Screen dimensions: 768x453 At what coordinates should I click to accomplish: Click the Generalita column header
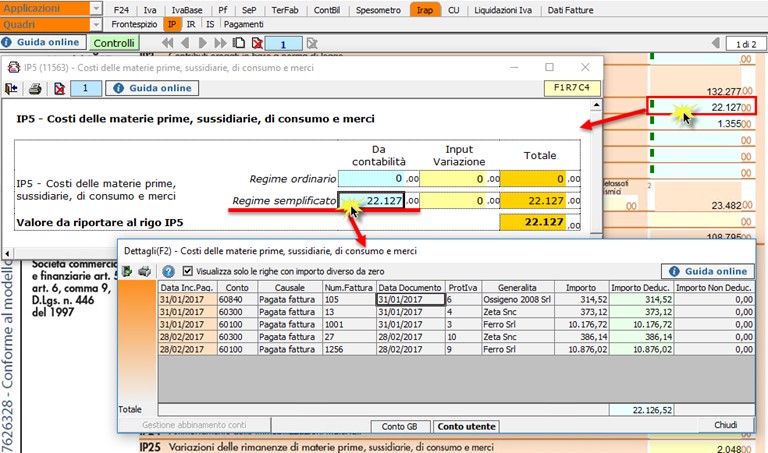click(x=517, y=287)
